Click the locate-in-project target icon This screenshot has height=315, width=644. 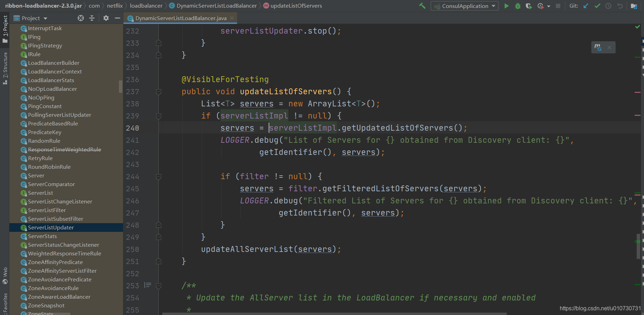(81, 18)
